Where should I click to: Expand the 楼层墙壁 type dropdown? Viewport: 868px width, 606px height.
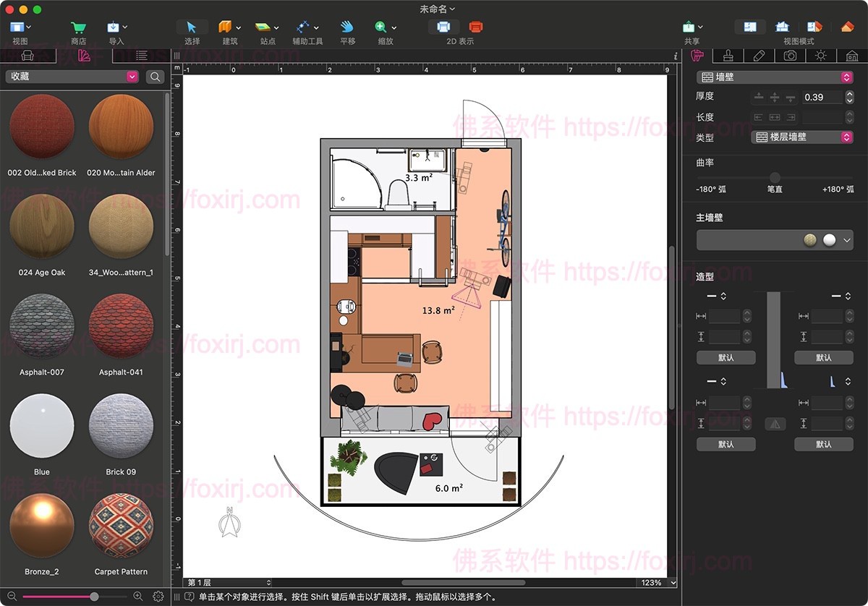point(801,137)
